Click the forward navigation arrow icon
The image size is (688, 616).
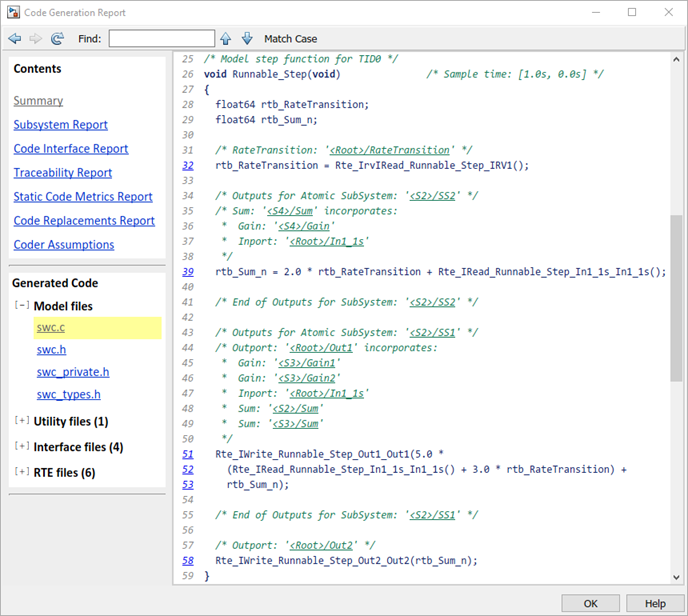(x=35, y=39)
